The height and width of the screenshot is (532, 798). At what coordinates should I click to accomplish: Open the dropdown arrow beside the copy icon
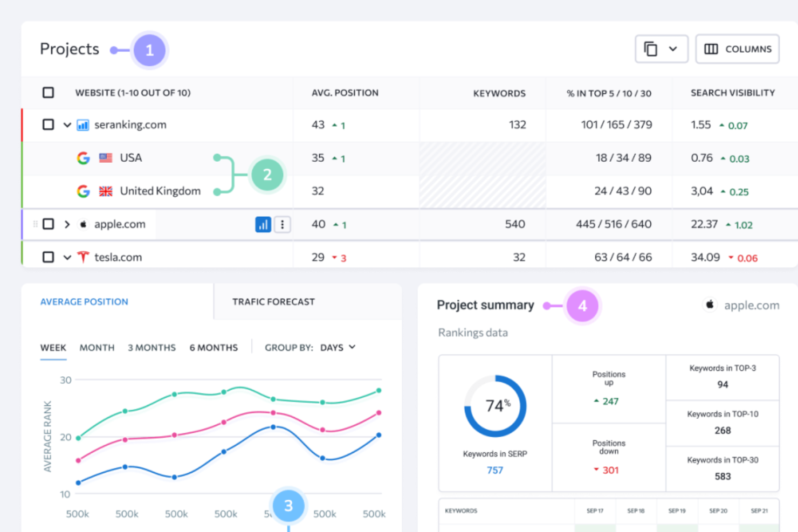tap(673, 49)
